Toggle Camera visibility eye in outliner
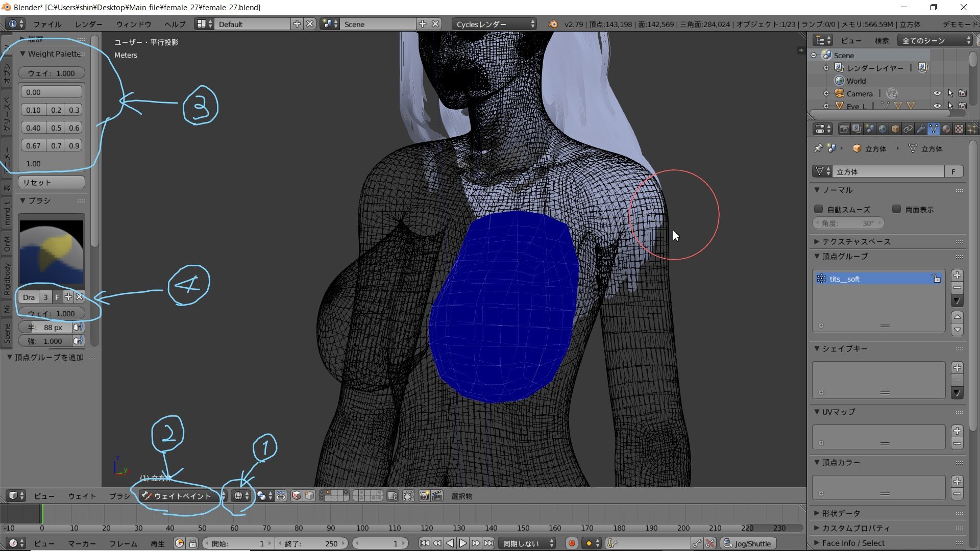This screenshot has height=551, width=980. [x=937, y=93]
